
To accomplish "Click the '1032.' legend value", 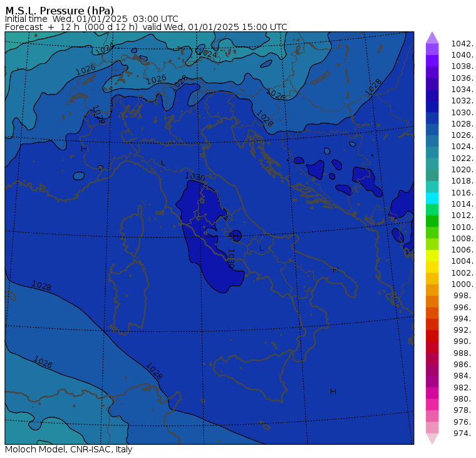I will (462, 100).
